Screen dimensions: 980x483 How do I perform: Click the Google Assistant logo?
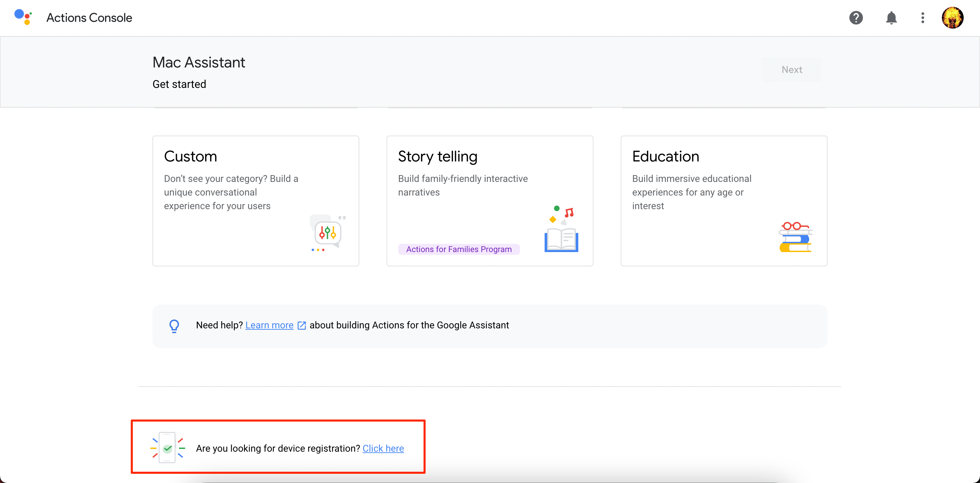pos(23,17)
